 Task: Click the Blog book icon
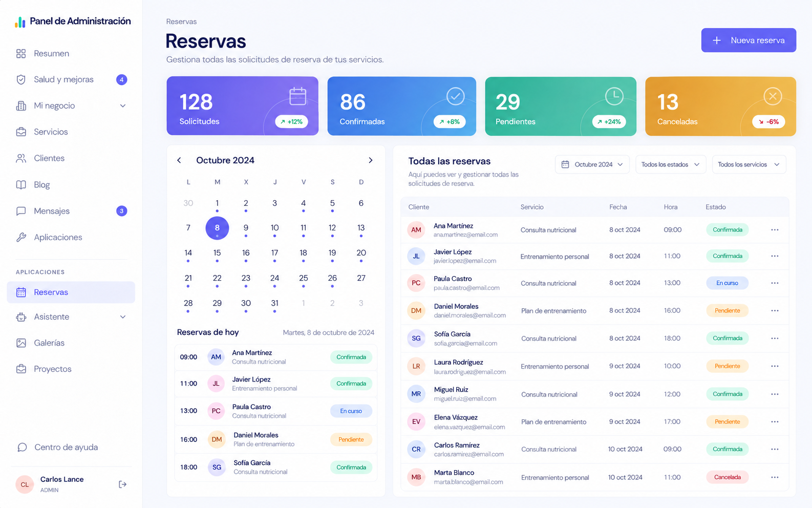point(21,185)
